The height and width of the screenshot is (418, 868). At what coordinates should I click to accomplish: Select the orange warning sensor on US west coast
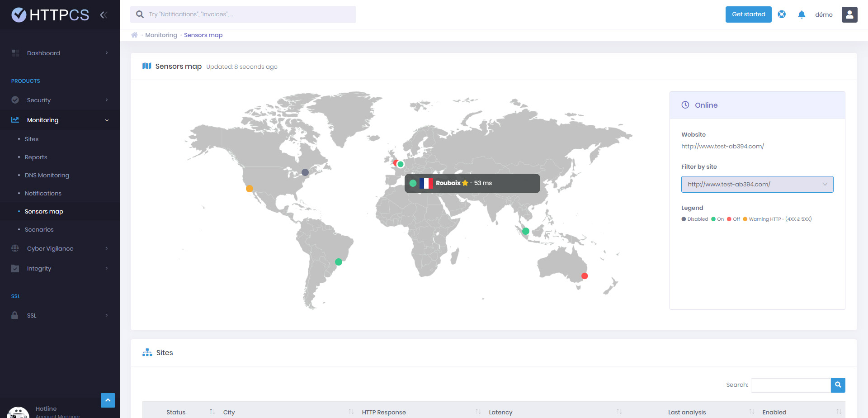(x=249, y=189)
